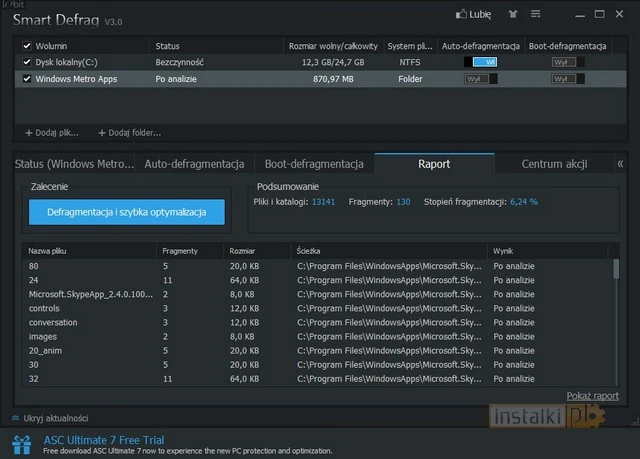The image size is (640, 459).
Task: Open the Centrum akcji tab
Action: (554, 164)
